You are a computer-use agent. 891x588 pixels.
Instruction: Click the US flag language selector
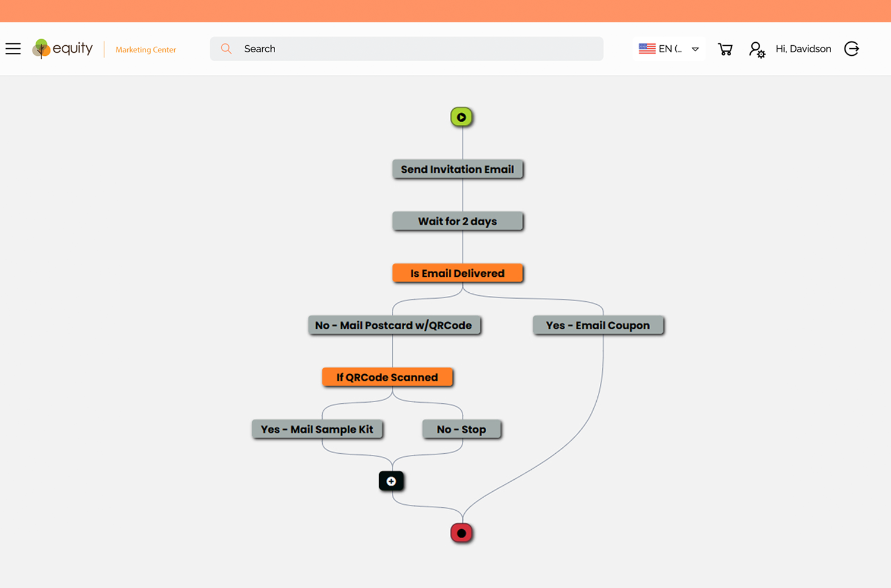647,49
